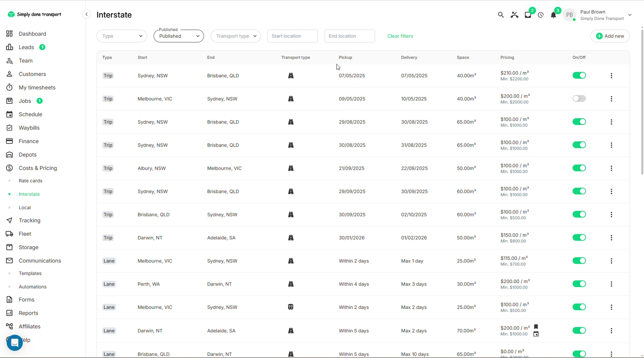Click the 'Perth, WA' start cell
The image size is (644, 358).
click(x=148, y=284)
